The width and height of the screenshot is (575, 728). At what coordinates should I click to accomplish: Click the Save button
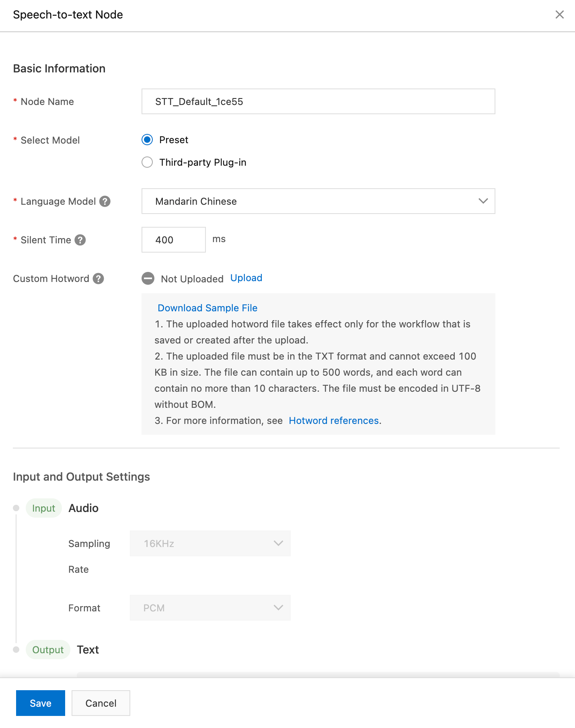[x=41, y=703]
